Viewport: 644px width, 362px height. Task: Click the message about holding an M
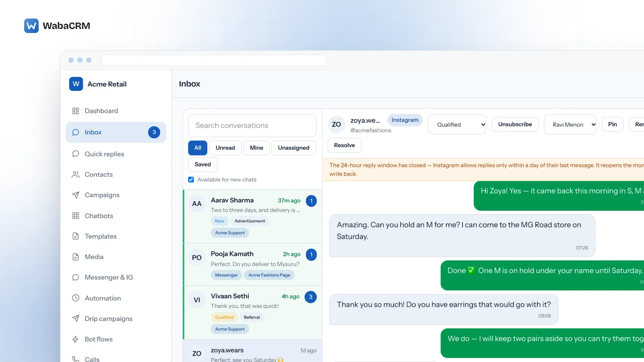click(462, 236)
